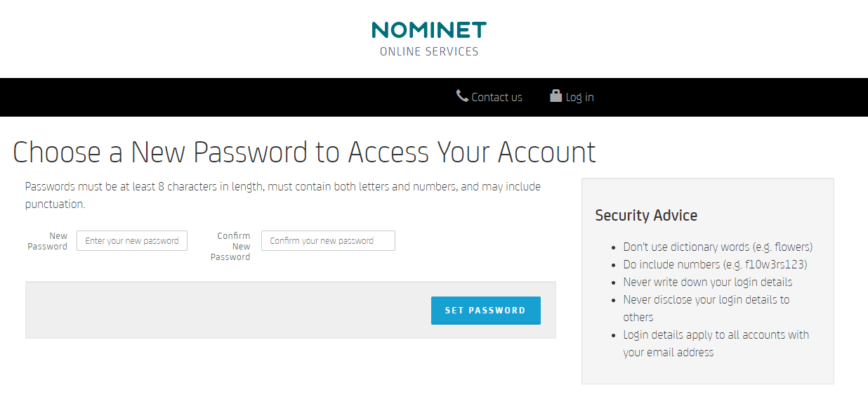The height and width of the screenshot is (416, 868).
Task: Click the phone icon beside Contact us
Action: (x=462, y=96)
